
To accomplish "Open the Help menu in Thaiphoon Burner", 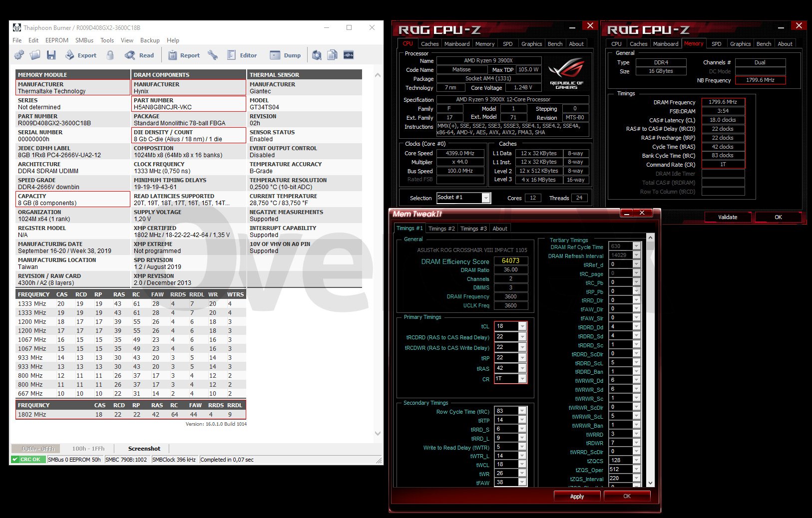I will pos(173,40).
